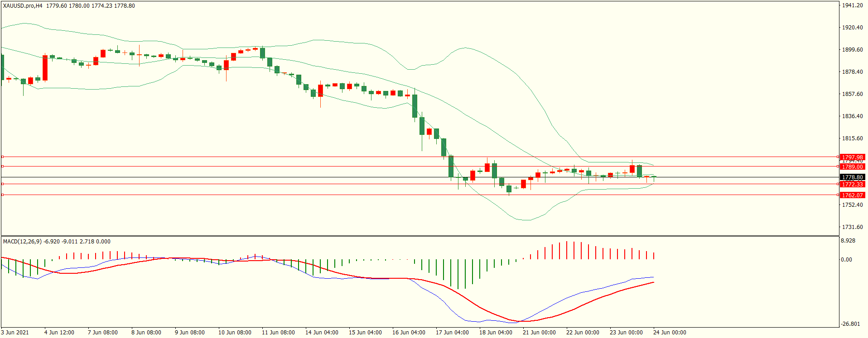Viewport: 868px width, 338px height.
Task: Click the MACD 0.00 axis level
Action: [x=846, y=260]
